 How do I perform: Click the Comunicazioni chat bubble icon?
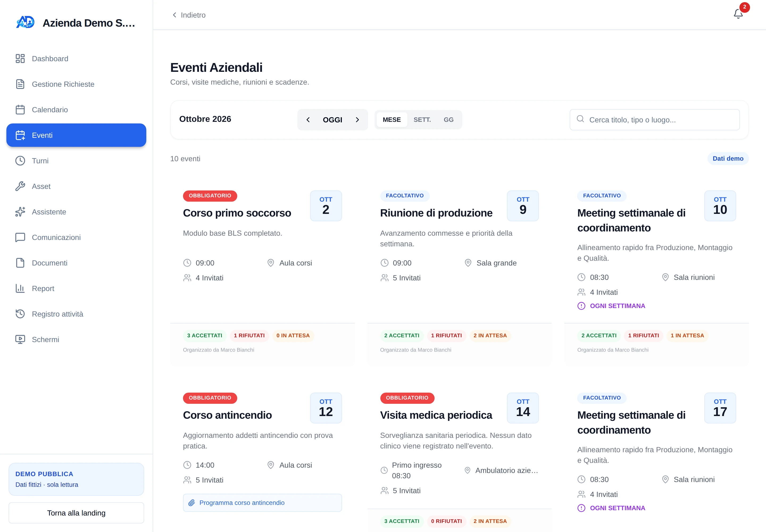20,237
